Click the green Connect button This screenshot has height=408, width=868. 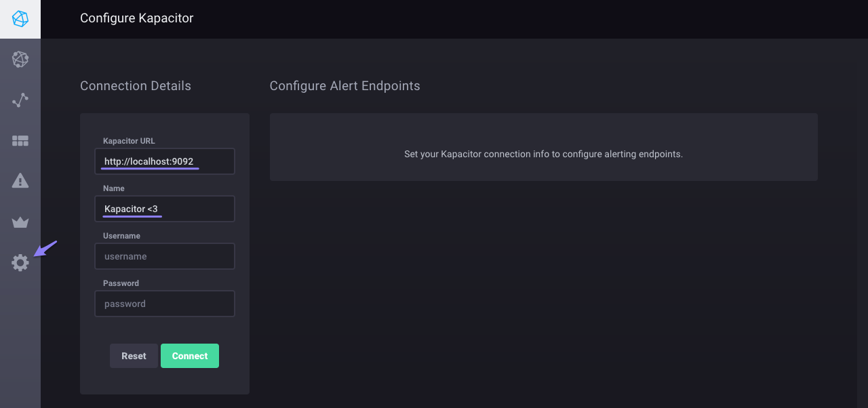pos(190,356)
